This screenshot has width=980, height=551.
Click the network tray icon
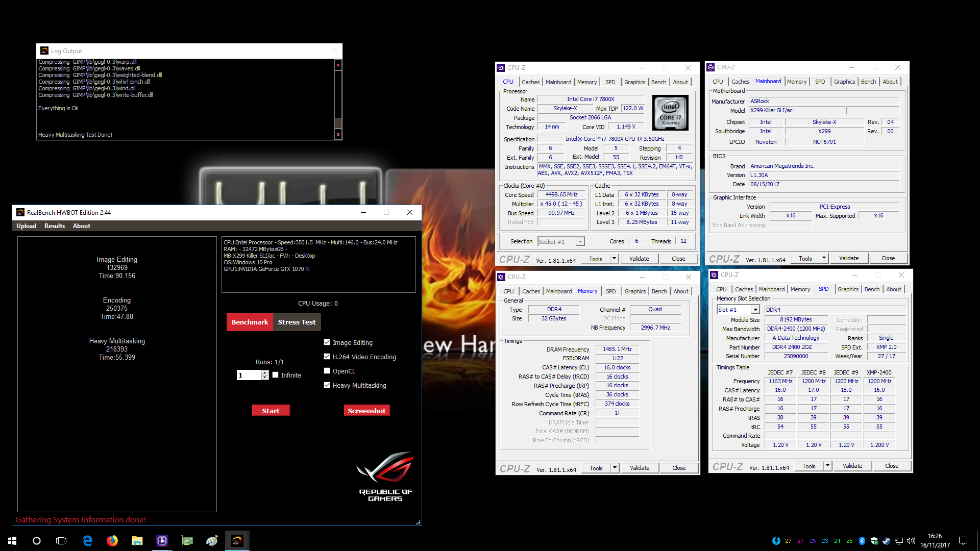pyautogui.click(x=899, y=541)
